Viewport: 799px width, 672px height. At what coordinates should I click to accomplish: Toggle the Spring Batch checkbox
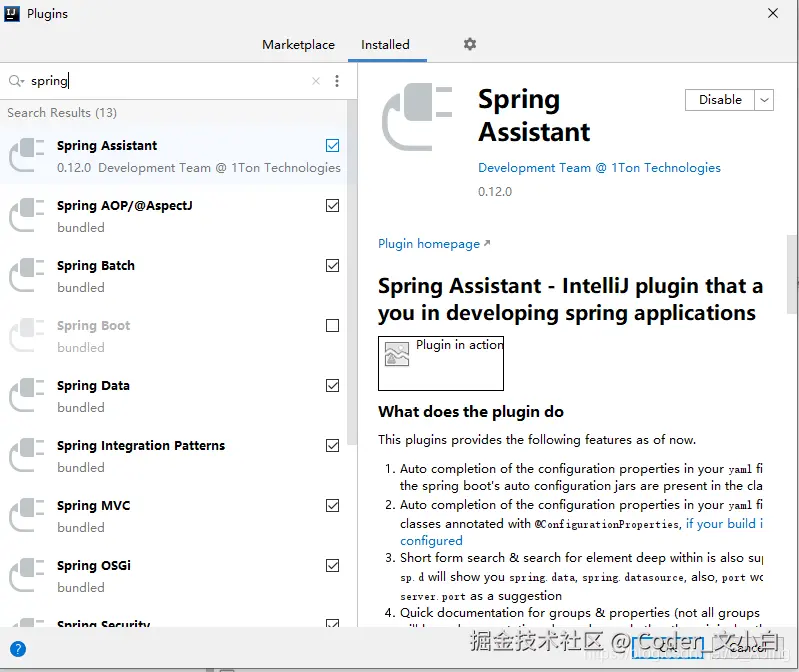[332, 265]
